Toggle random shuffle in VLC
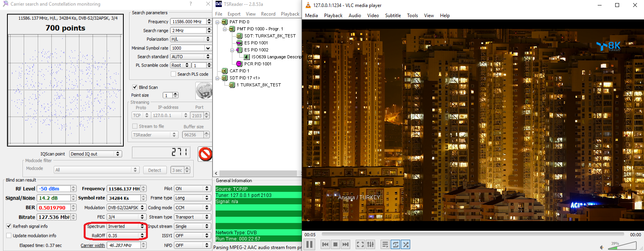Image resolution: width=644 pixels, height=251 pixels. coord(405,244)
